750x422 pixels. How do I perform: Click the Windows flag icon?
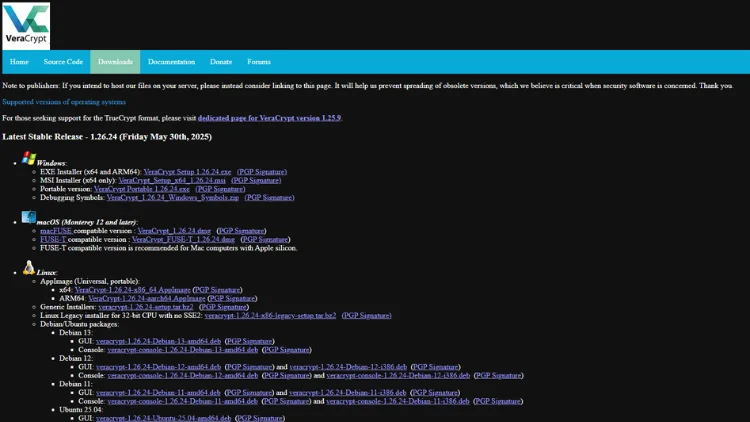(29, 160)
